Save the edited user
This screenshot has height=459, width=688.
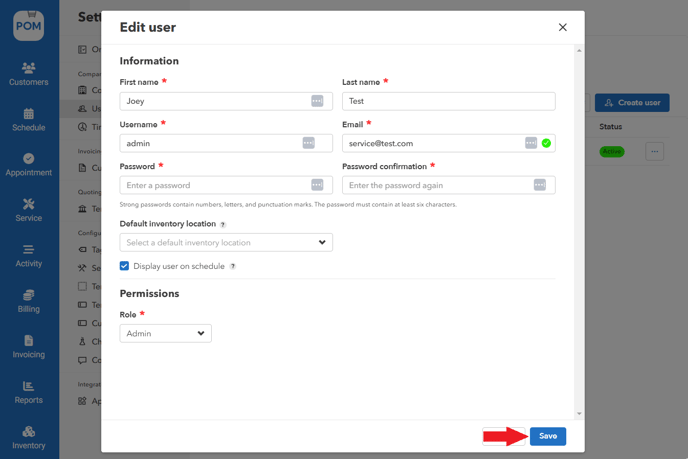(548, 436)
